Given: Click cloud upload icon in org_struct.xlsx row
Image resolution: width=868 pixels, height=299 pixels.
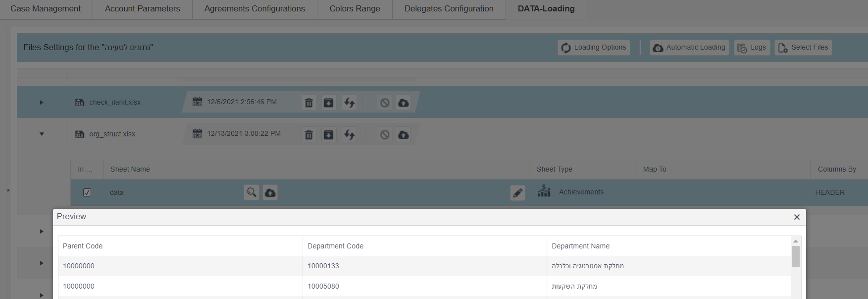Looking at the screenshot, I should tap(404, 134).
